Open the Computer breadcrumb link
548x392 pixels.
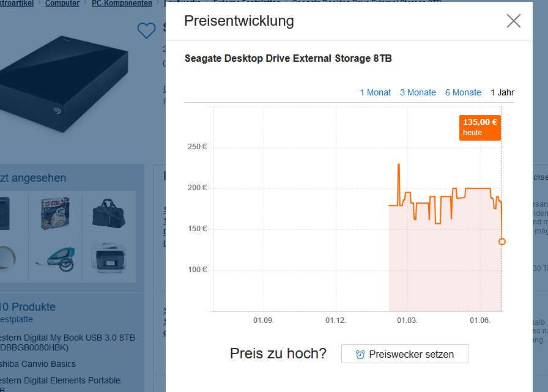[x=62, y=3]
